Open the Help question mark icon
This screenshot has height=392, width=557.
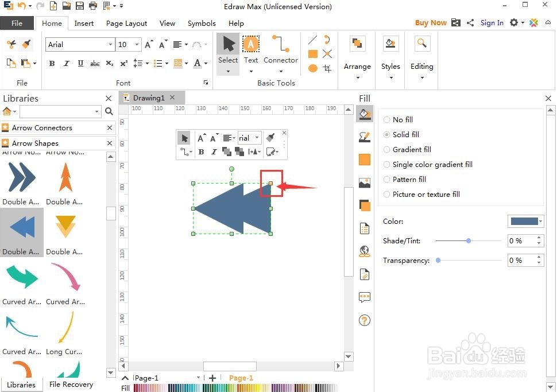[365, 320]
